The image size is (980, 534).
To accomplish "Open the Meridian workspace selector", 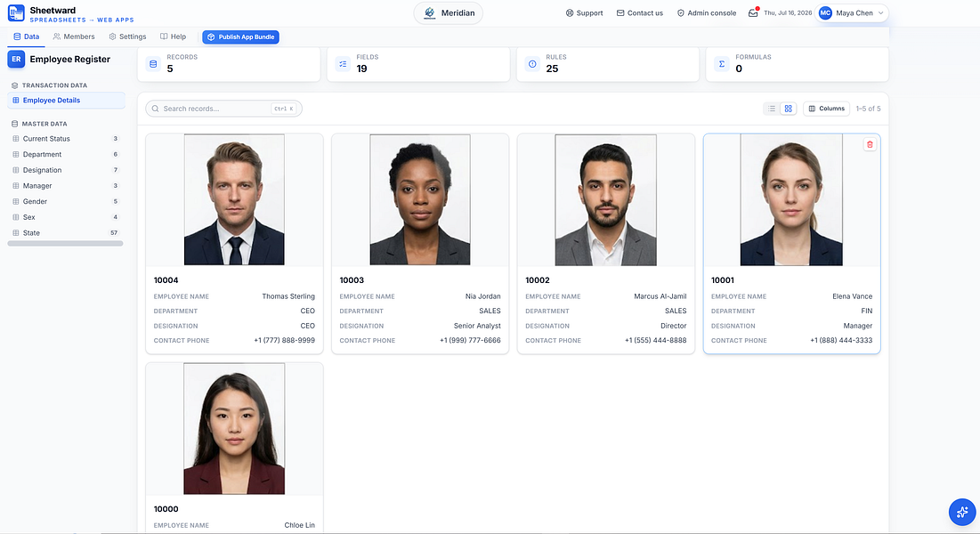I will (448, 13).
